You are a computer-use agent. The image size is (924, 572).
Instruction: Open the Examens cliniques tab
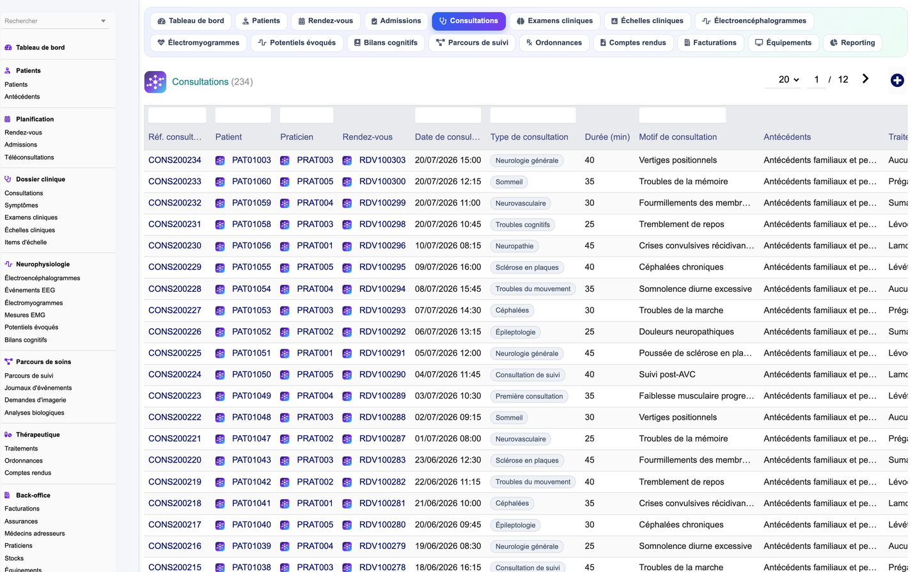point(554,21)
